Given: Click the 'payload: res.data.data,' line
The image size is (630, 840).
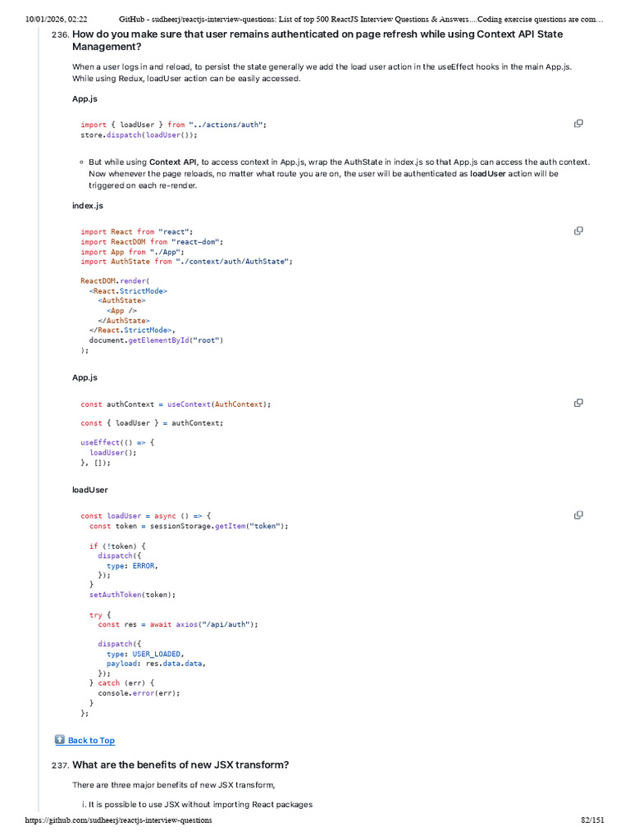Looking at the screenshot, I should 156,664.
